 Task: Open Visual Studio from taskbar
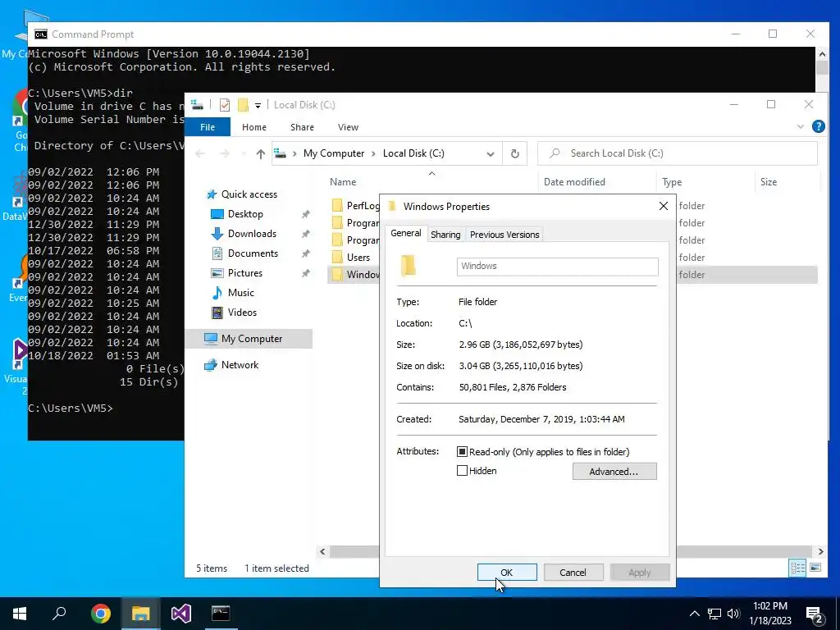[181, 614]
